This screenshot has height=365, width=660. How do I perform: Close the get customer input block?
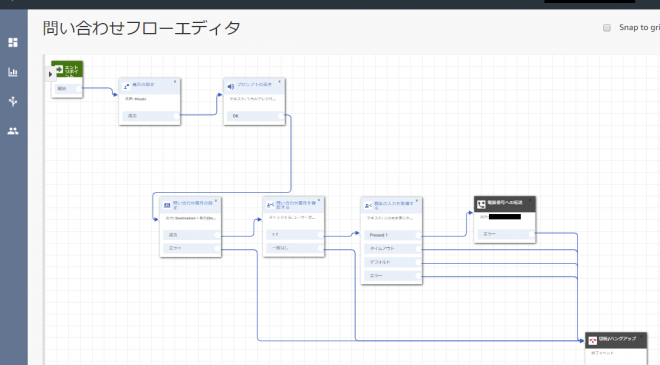pyautogui.click(x=417, y=201)
